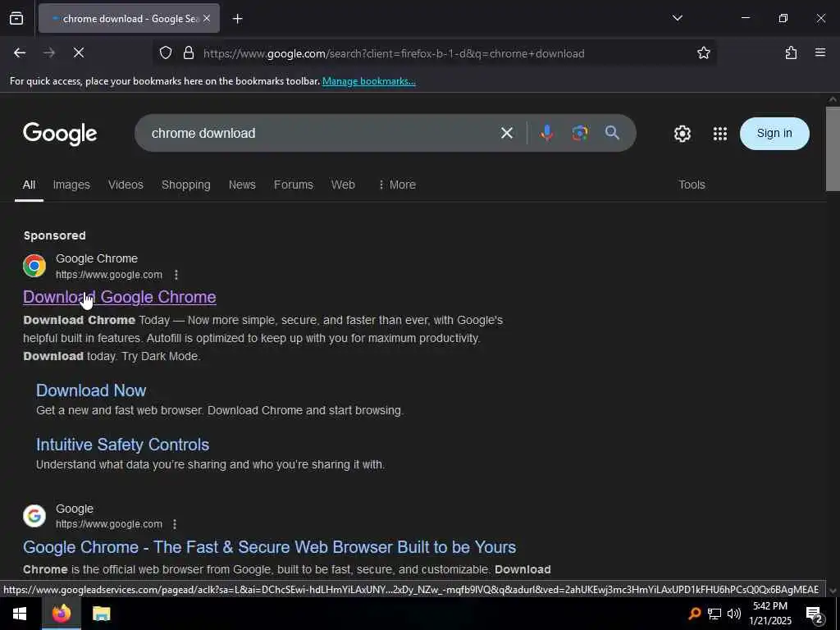Viewport: 840px width, 630px height.
Task: Open Firefox View icon in tab bar
Action: point(16,19)
